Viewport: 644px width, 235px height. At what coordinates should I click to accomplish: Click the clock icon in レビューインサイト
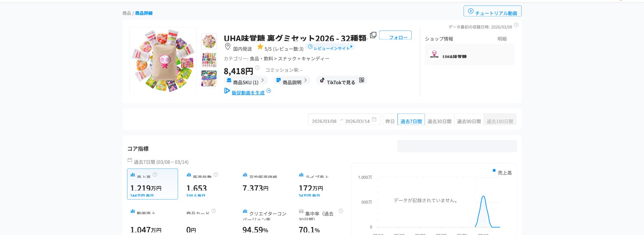pyautogui.click(x=310, y=47)
